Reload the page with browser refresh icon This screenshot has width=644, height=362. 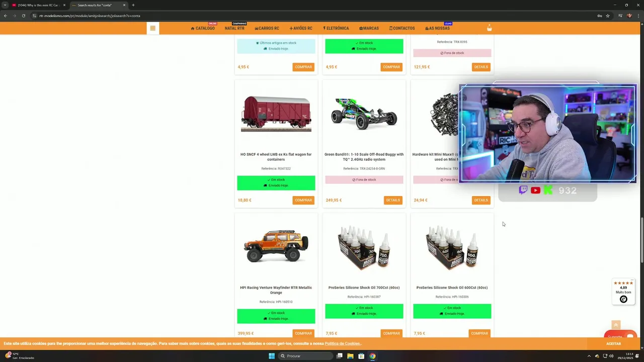(23, 16)
